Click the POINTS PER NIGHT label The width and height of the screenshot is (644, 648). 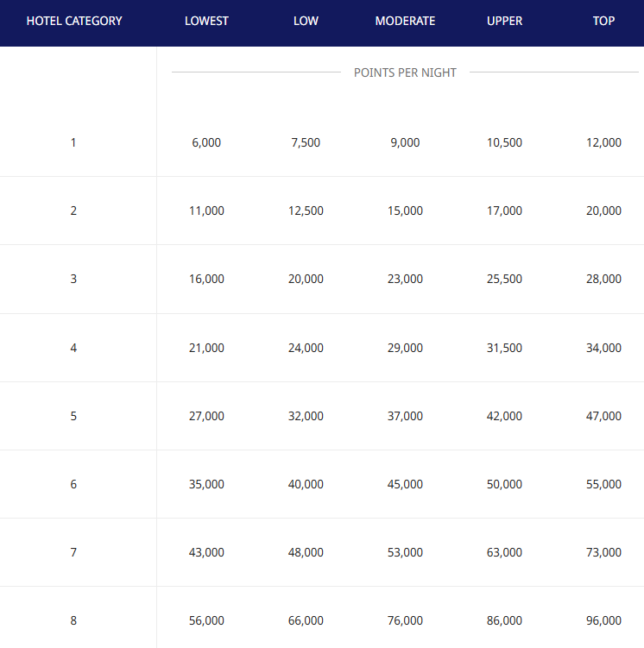[405, 72]
